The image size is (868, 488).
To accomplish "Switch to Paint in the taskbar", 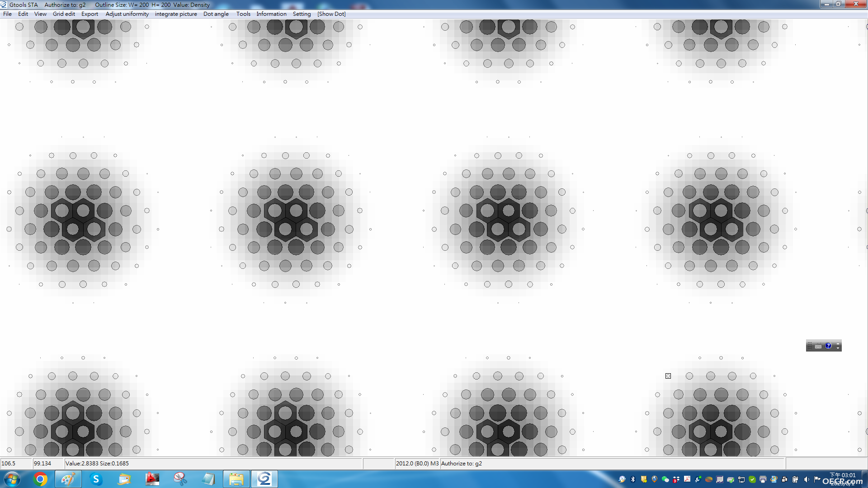I will [68, 479].
